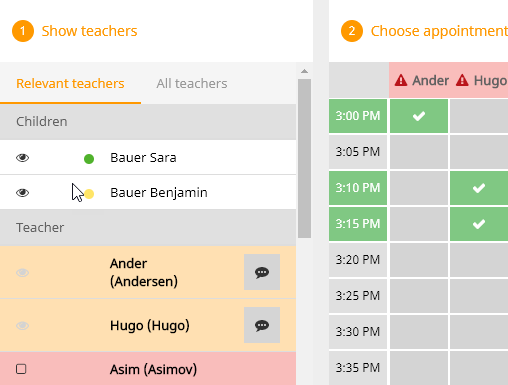This screenshot has width=508, height=385.
Task: Open message bubble for teacher Ander (Andersen)
Action: click(262, 272)
